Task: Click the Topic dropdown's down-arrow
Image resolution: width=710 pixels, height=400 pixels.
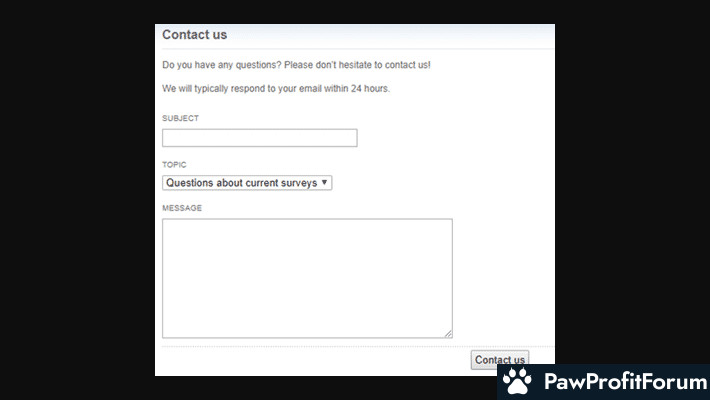Action: (324, 182)
